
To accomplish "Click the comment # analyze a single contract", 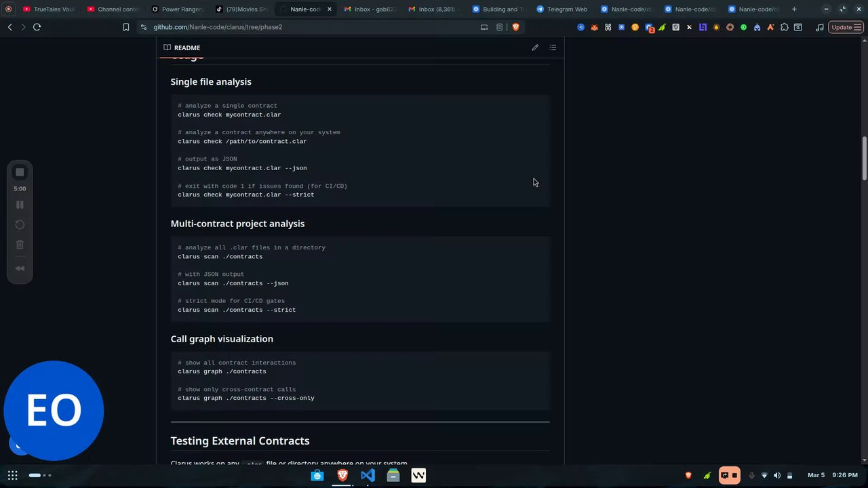I will 227,106.
